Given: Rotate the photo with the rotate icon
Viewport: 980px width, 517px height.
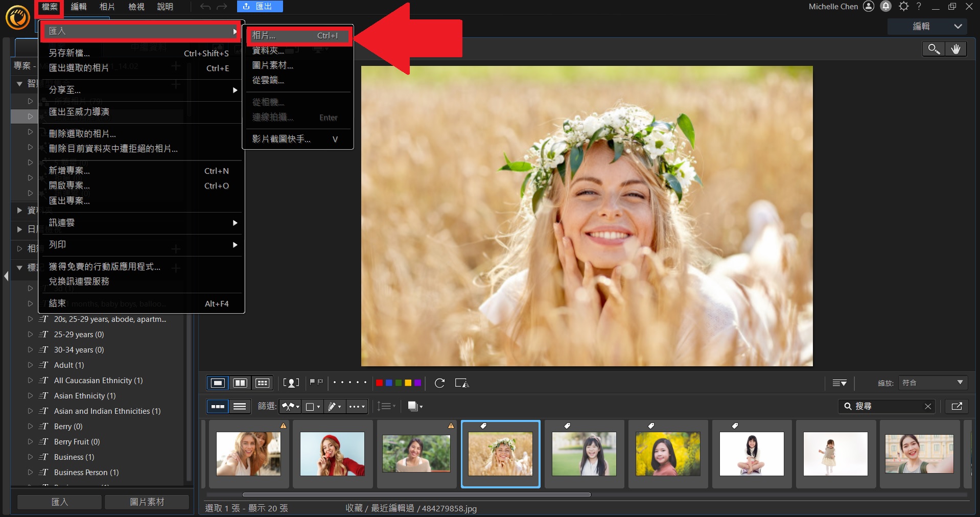Looking at the screenshot, I should click(x=439, y=383).
